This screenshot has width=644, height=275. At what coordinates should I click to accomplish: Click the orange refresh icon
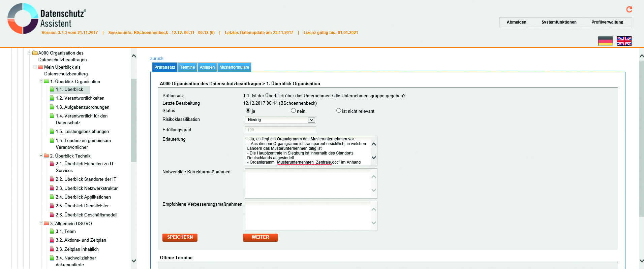tap(629, 9)
